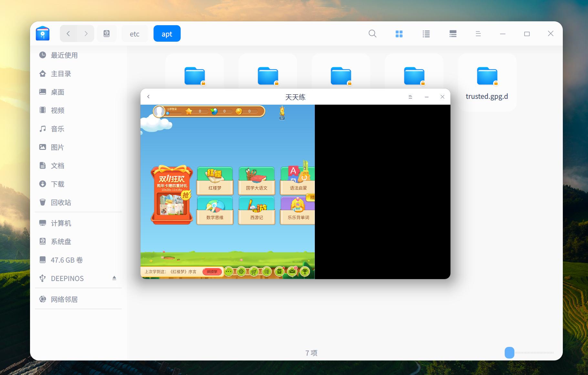Screen dimensions: 588x375
Task: Navigate back in the file manager
Action: coord(68,34)
